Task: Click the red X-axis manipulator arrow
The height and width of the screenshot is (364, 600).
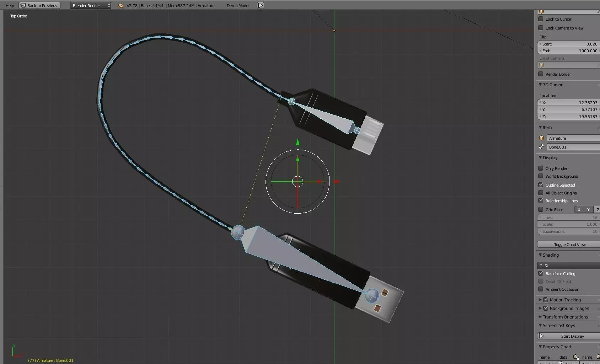Action: (x=337, y=182)
